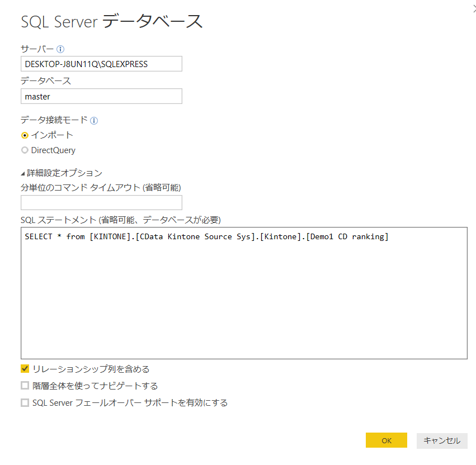Enable SQL Server フェールオーバー サポート
Screen dimensions: 476x465
25,402
